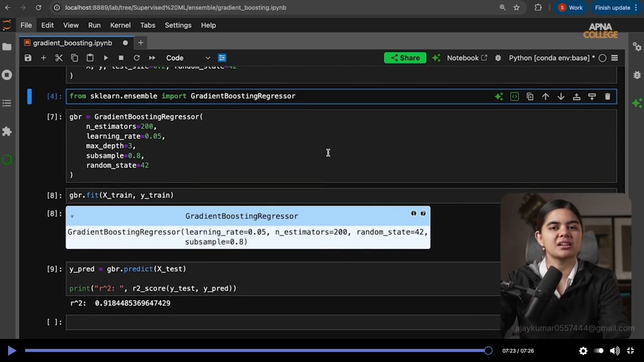Run the selected cell with the play icon

click(106, 58)
